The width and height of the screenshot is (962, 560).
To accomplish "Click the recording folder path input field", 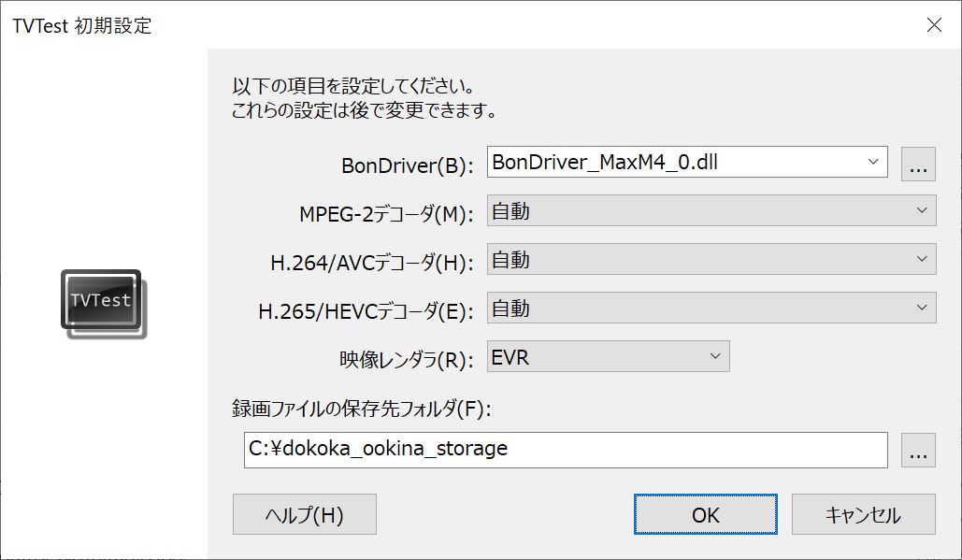I will (566, 450).
